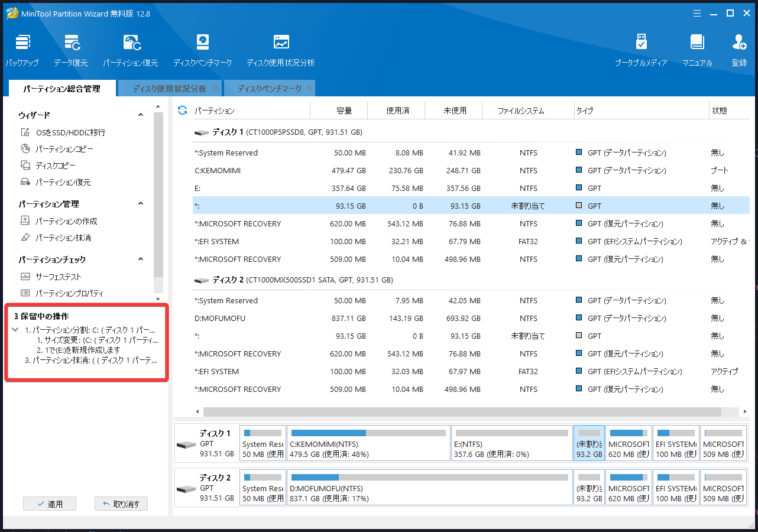Collapse the パーティション管理 section

[x=141, y=203]
